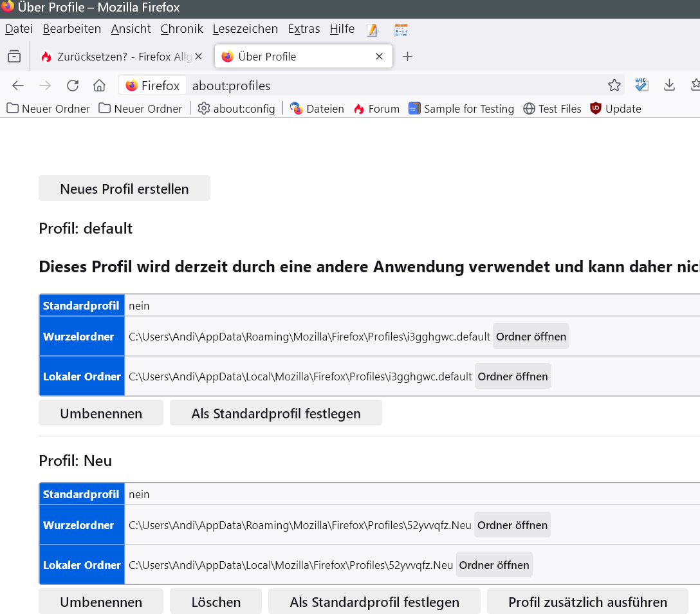Open the about:config bookmark

pyautogui.click(x=236, y=109)
